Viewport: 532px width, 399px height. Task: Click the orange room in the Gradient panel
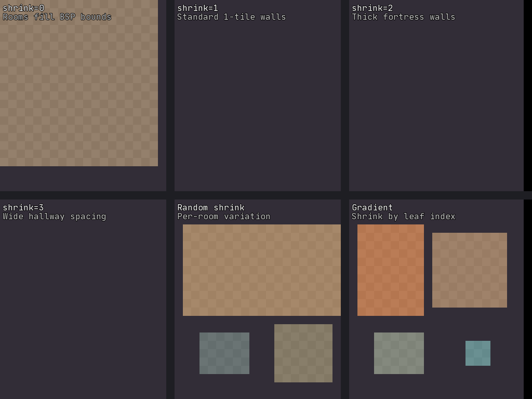pyautogui.click(x=391, y=270)
